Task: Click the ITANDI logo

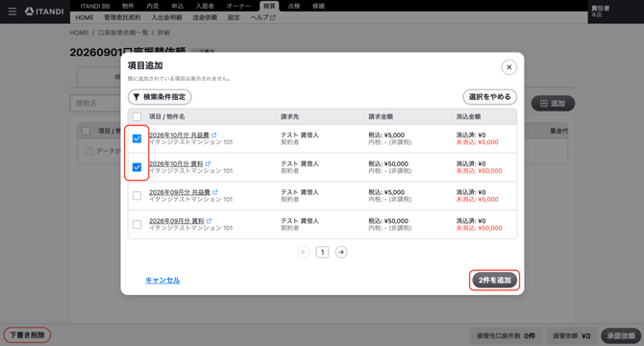Action: click(44, 12)
